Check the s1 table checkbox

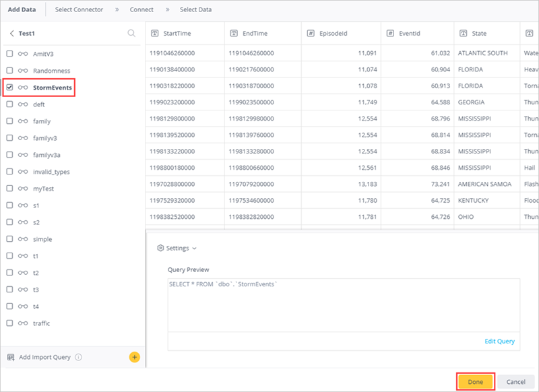point(9,205)
